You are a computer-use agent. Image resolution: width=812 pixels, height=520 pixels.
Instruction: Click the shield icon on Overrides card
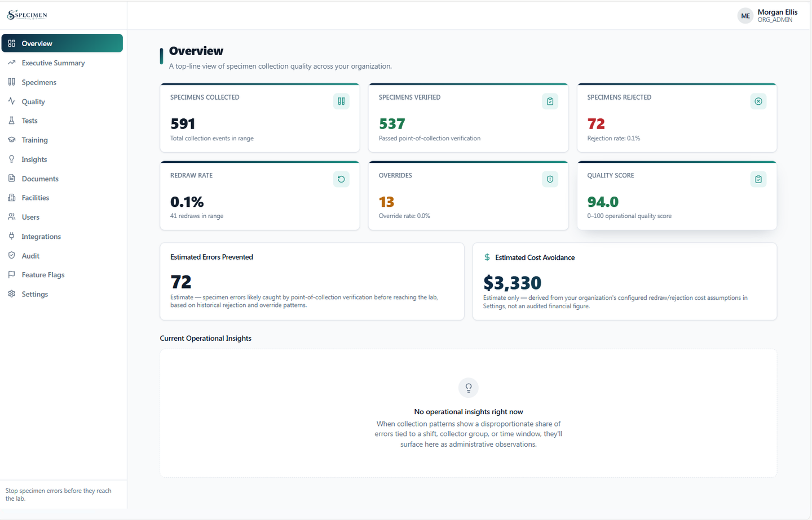[x=550, y=179]
